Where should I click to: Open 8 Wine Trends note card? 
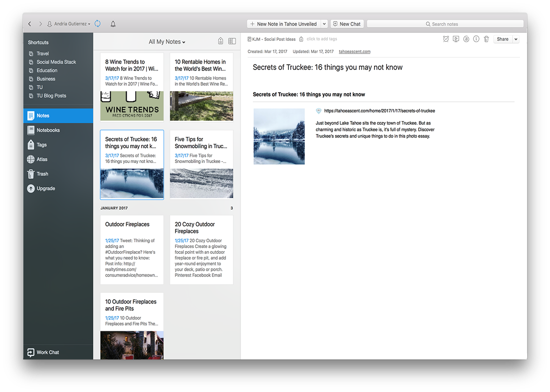(x=132, y=87)
